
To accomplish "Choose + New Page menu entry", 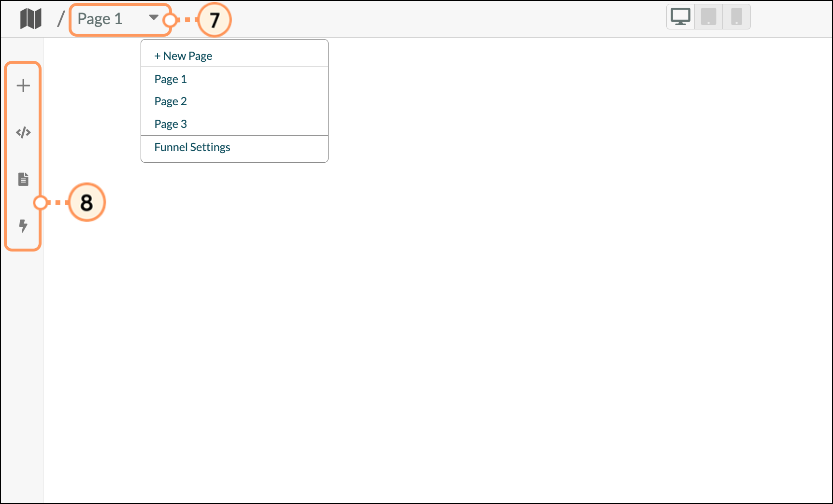I will pyautogui.click(x=234, y=56).
